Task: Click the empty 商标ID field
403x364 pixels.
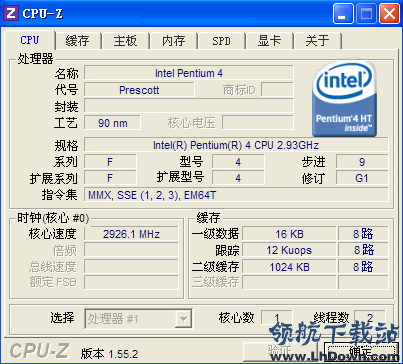Action: tap(277, 90)
